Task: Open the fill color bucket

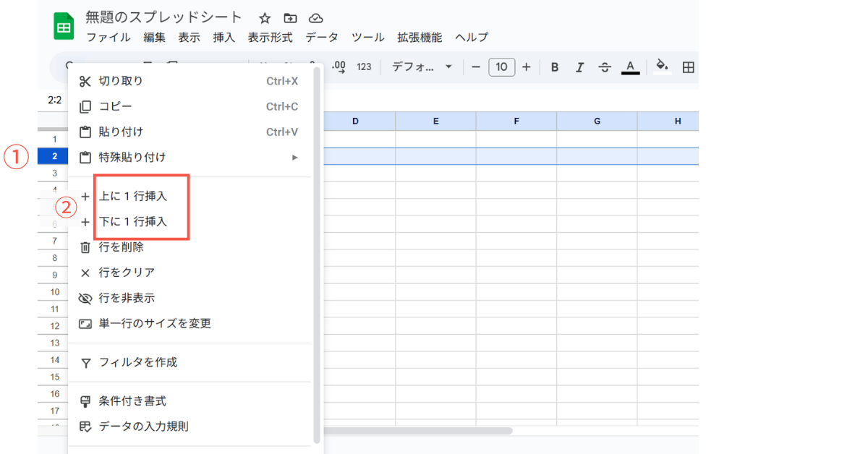Action: tap(661, 67)
